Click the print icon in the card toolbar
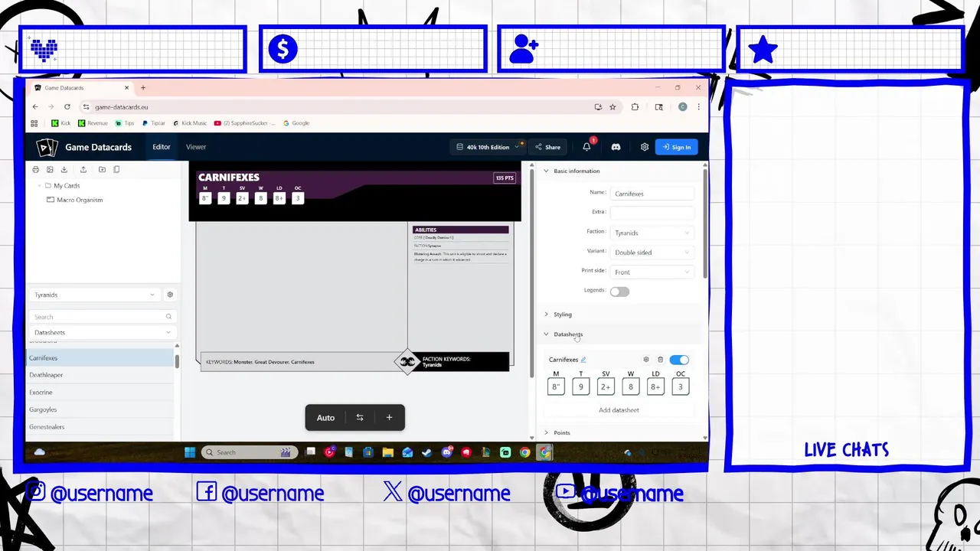Image resolution: width=980 pixels, height=551 pixels. point(35,169)
